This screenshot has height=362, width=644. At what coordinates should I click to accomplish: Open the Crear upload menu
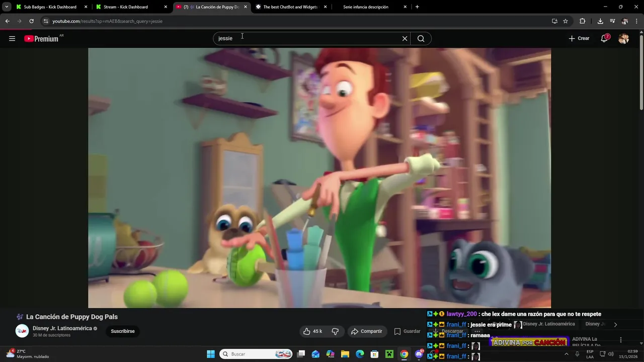click(579, 39)
